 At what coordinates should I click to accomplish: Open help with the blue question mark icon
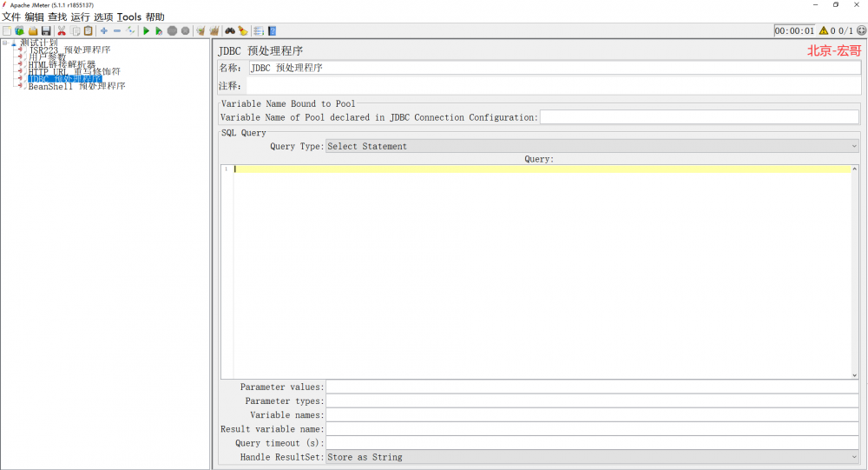(272, 31)
